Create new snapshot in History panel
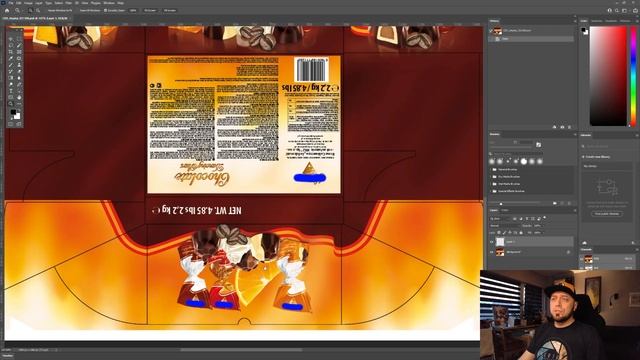 tap(562, 127)
